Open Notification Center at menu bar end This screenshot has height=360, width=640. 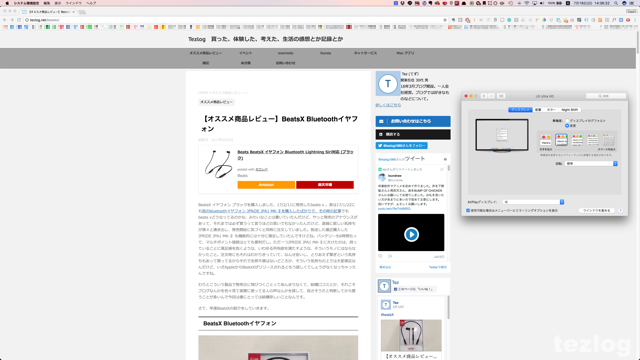[632, 3]
